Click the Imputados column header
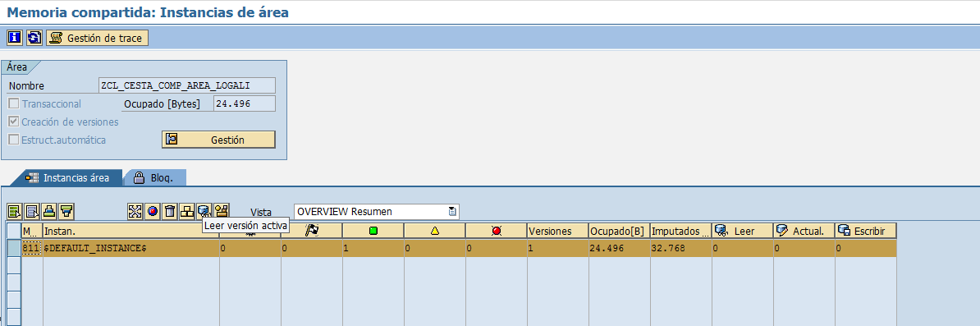980x326 pixels. click(680, 231)
